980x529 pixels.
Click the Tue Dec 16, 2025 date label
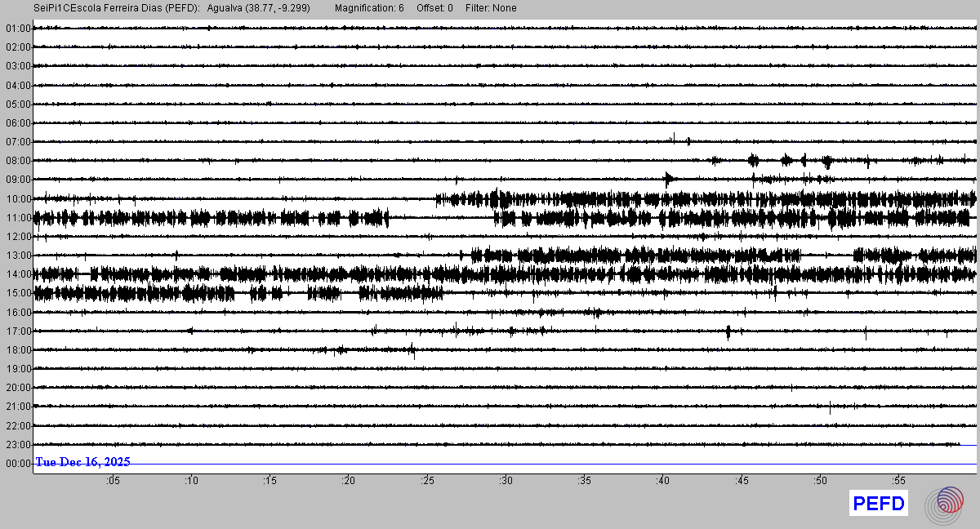(82, 462)
